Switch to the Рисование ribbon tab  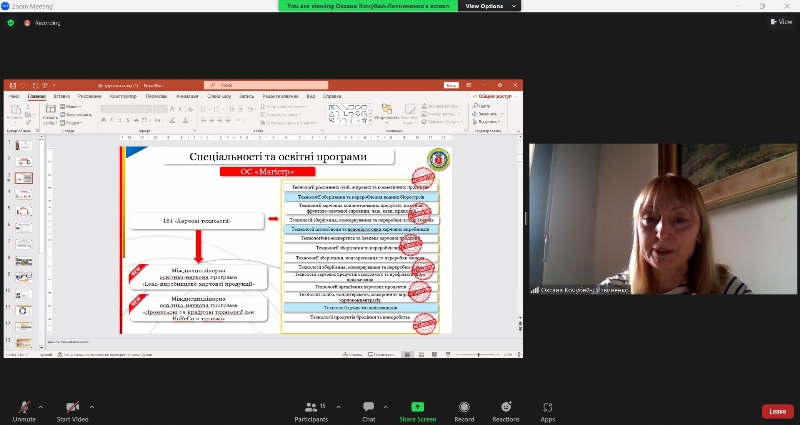89,96
